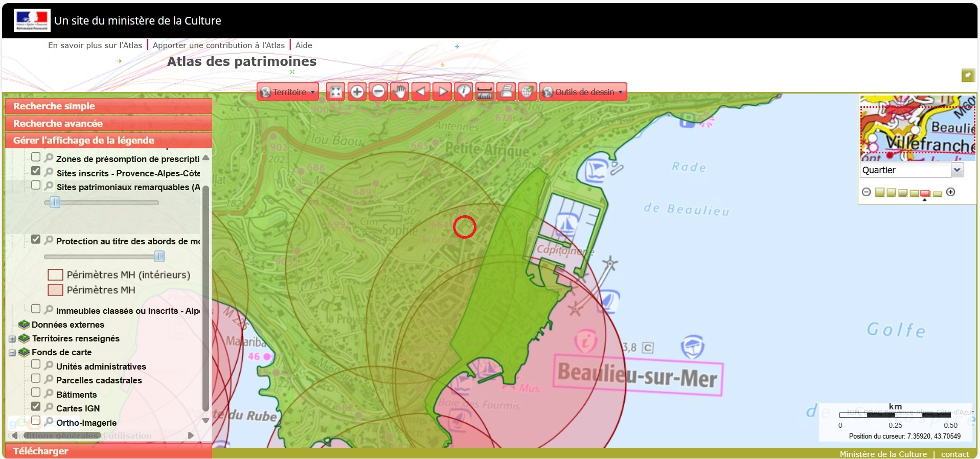
Task: Click the green icon at top right corner
Action: coord(968,76)
